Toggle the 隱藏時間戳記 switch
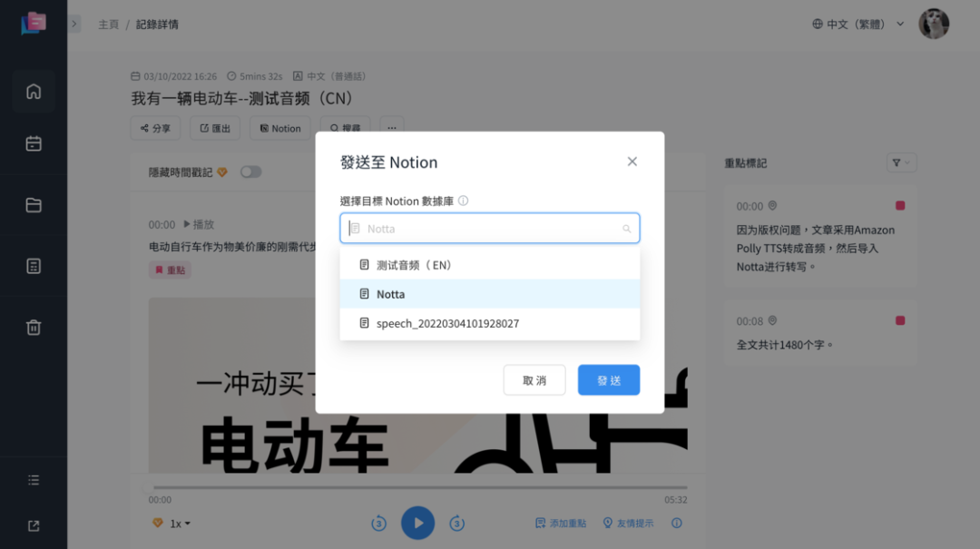The height and width of the screenshot is (549, 980). pyautogui.click(x=250, y=172)
